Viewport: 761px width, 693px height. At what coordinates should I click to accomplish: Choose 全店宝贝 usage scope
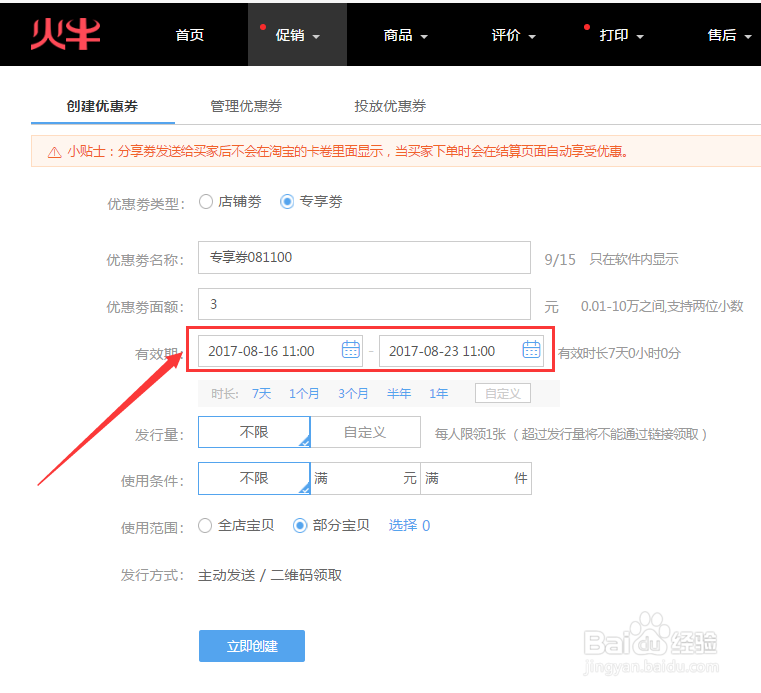click(x=205, y=526)
